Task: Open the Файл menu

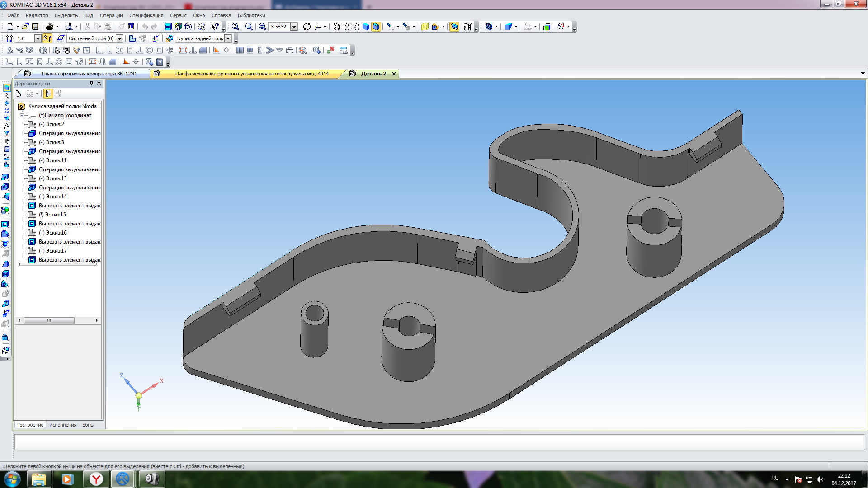Action: tap(13, 15)
